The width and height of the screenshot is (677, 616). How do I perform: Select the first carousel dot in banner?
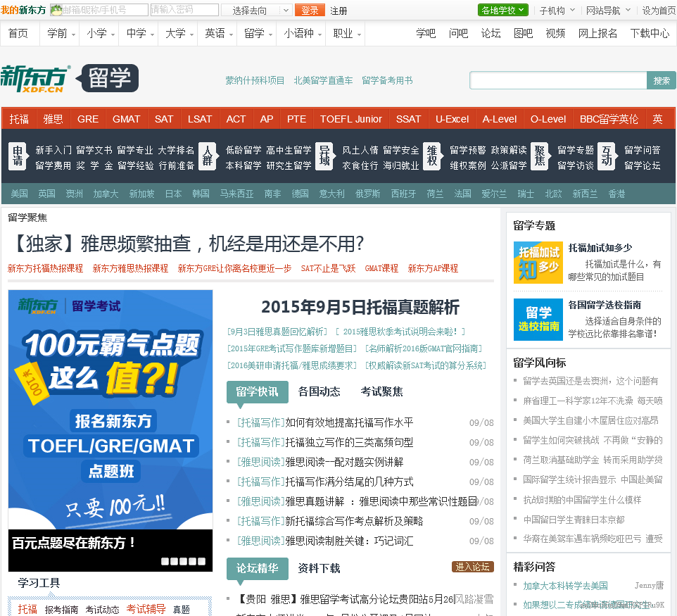pos(165,561)
